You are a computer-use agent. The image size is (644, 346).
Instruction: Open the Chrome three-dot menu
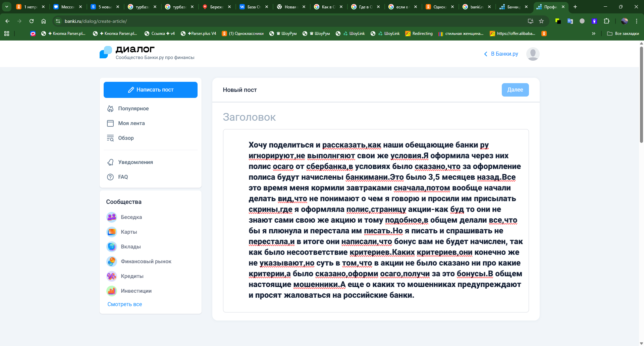coord(637,21)
